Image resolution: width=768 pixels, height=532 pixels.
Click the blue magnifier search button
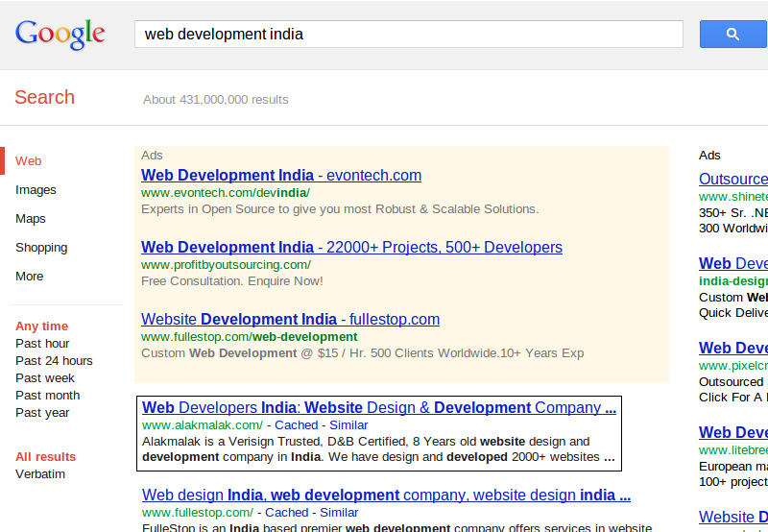[x=733, y=34]
